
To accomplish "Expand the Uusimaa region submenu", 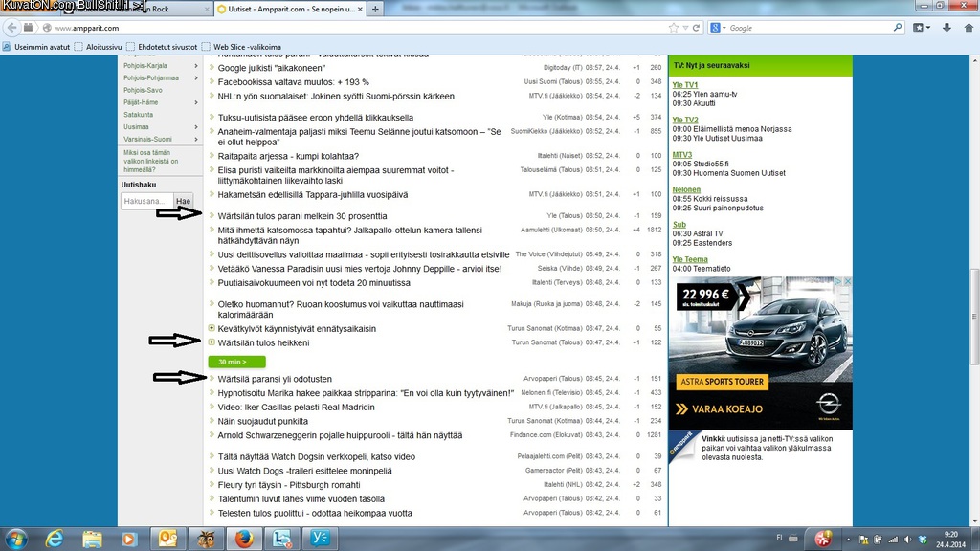I will [196, 126].
